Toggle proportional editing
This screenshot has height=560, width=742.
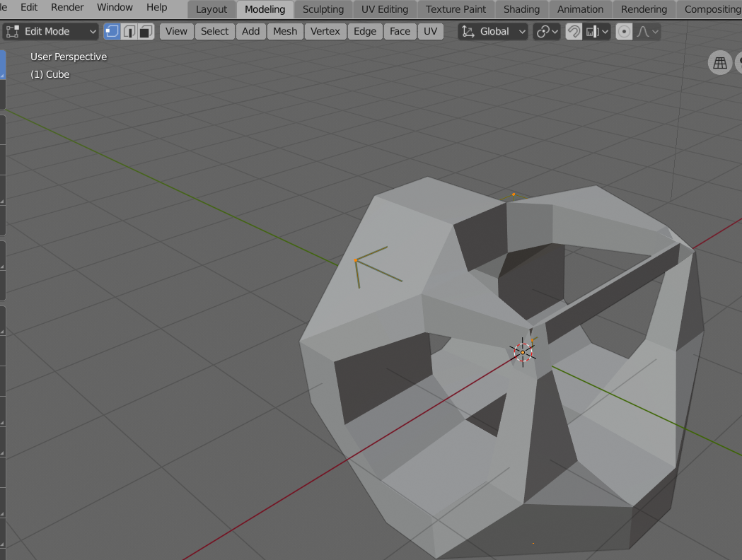click(x=624, y=32)
